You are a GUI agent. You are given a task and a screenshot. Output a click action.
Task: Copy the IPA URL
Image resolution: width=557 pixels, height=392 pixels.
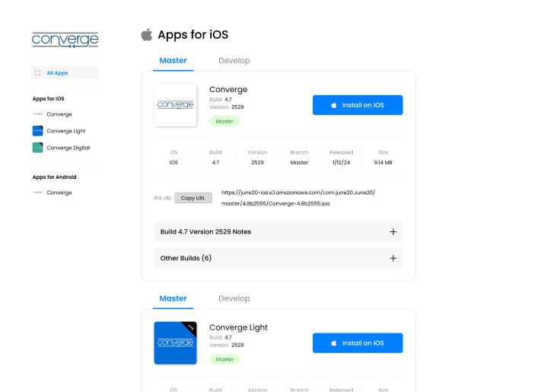click(193, 198)
